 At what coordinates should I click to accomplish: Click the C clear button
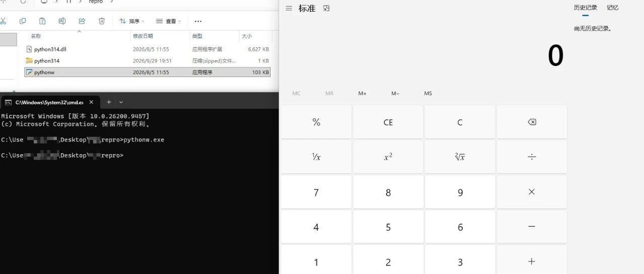pyautogui.click(x=460, y=122)
